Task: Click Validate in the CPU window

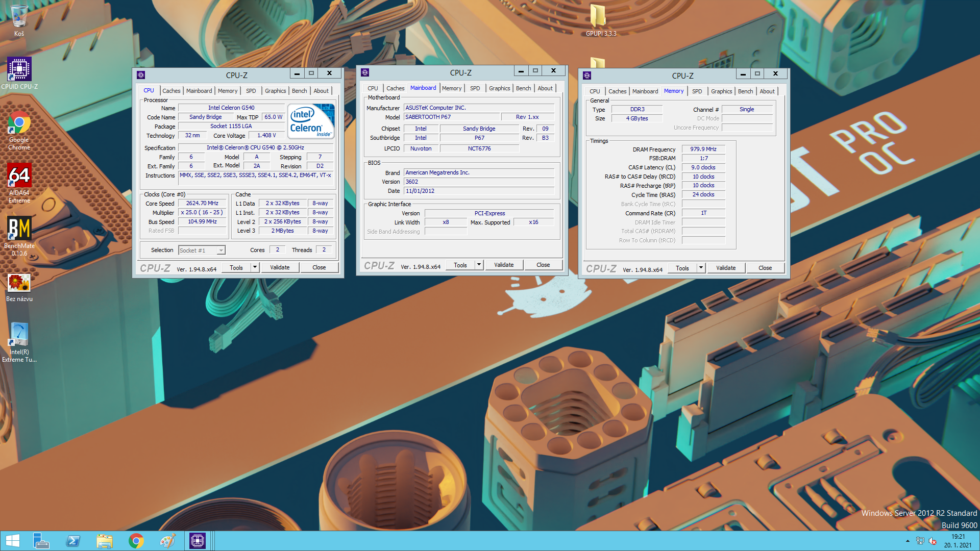Action: [x=280, y=267]
